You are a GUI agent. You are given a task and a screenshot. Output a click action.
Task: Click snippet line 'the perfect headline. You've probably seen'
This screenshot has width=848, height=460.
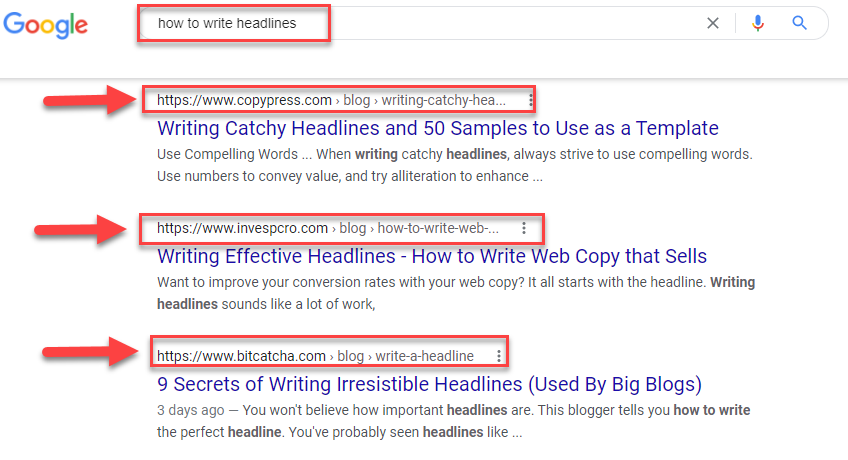tap(339, 432)
